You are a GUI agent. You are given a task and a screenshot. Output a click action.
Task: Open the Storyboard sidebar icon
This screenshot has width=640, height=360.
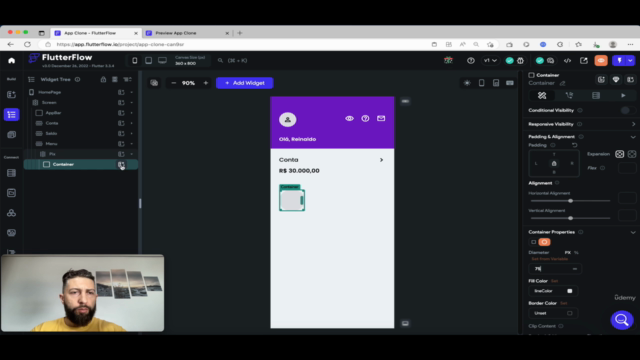tap(11, 135)
